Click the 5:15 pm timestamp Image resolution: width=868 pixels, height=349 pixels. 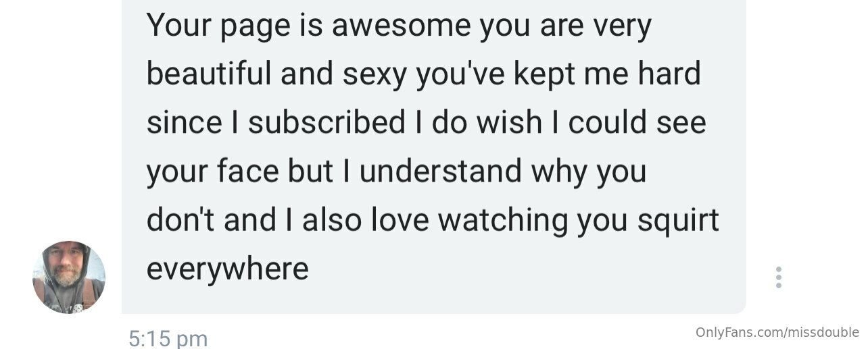tap(168, 338)
